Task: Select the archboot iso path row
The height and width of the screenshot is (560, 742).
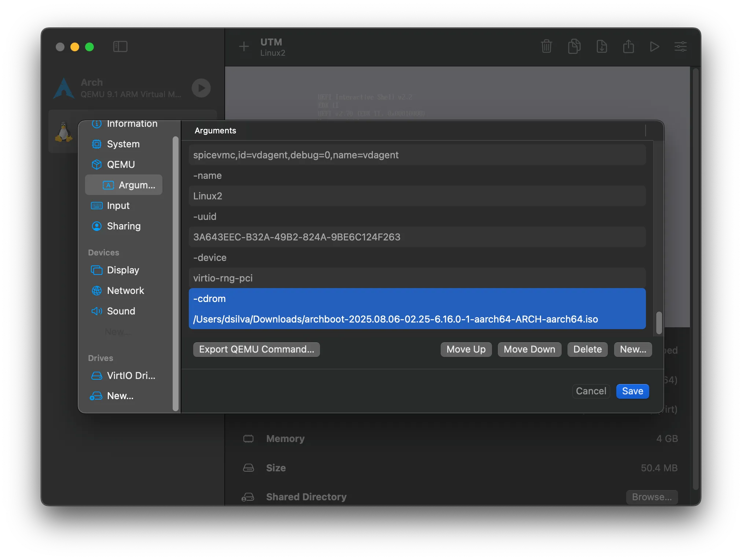Action: coord(417,319)
